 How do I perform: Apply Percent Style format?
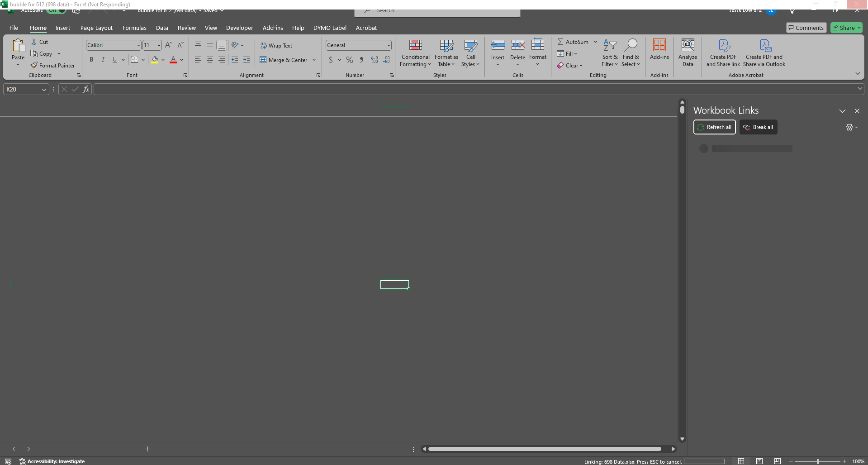350,60
